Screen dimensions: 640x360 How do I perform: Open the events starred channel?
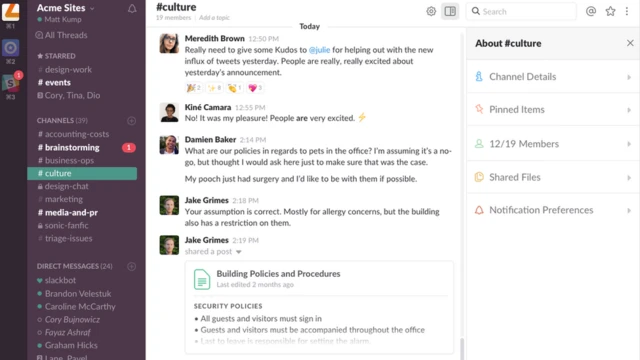(54, 82)
